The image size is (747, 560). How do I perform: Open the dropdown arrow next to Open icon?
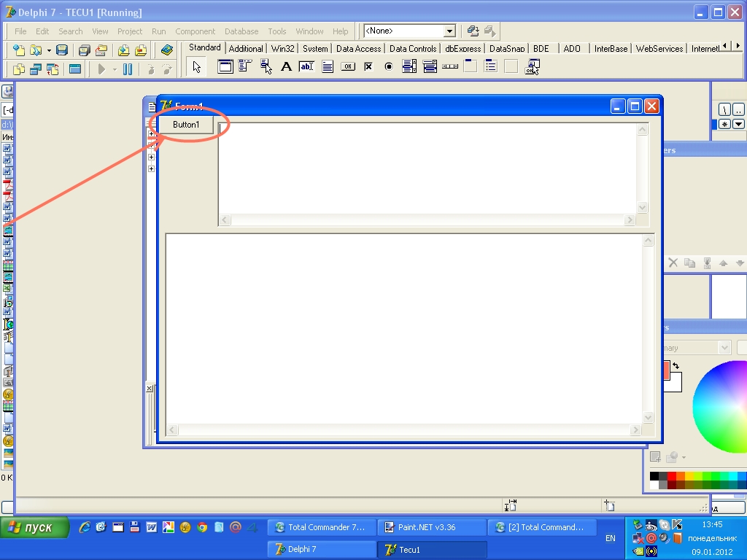tap(49, 50)
